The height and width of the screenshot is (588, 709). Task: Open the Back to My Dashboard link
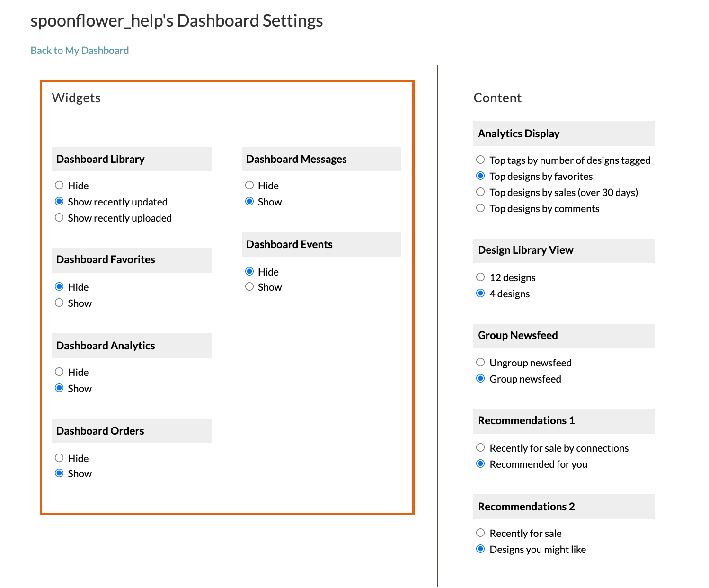pos(80,51)
